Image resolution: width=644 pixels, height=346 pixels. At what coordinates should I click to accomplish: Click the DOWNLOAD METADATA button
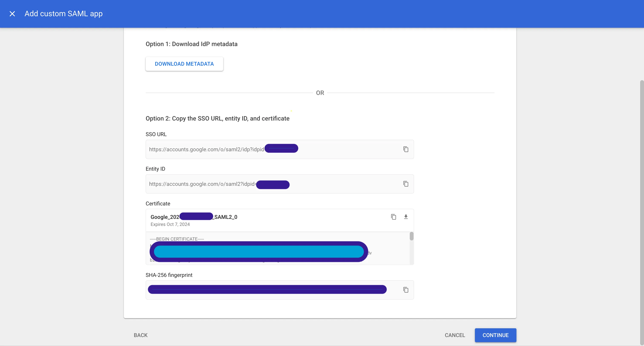pyautogui.click(x=184, y=64)
